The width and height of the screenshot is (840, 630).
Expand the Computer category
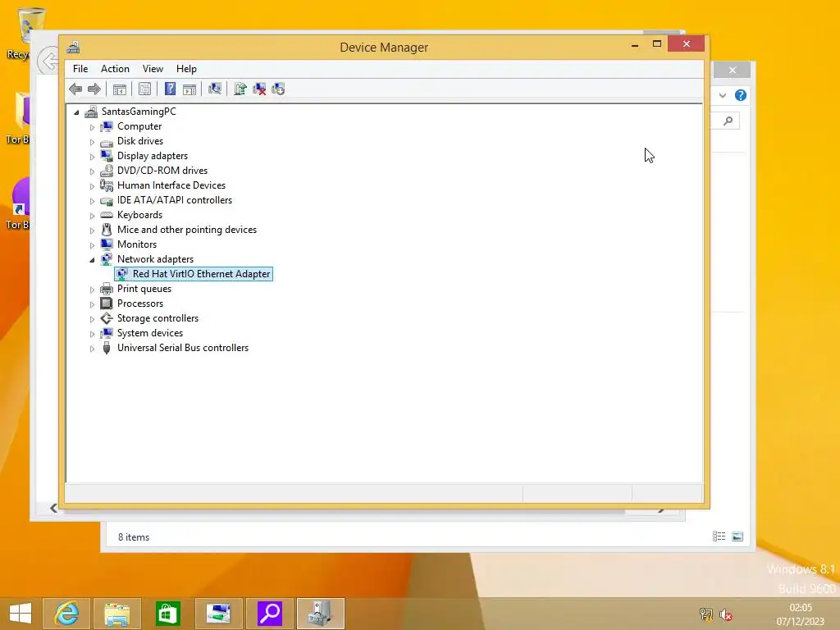92,127
